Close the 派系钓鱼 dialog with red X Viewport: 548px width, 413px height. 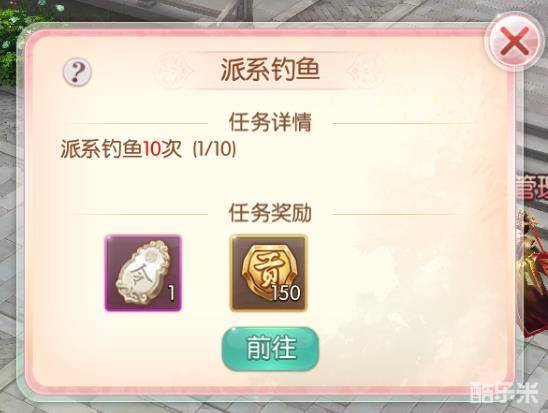[514, 42]
